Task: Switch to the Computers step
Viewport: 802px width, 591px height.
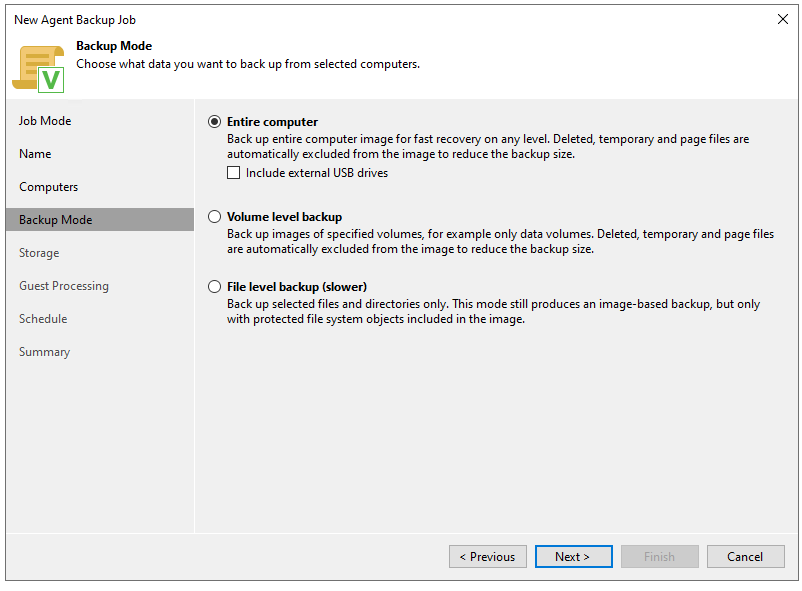Action: point(49,187)
